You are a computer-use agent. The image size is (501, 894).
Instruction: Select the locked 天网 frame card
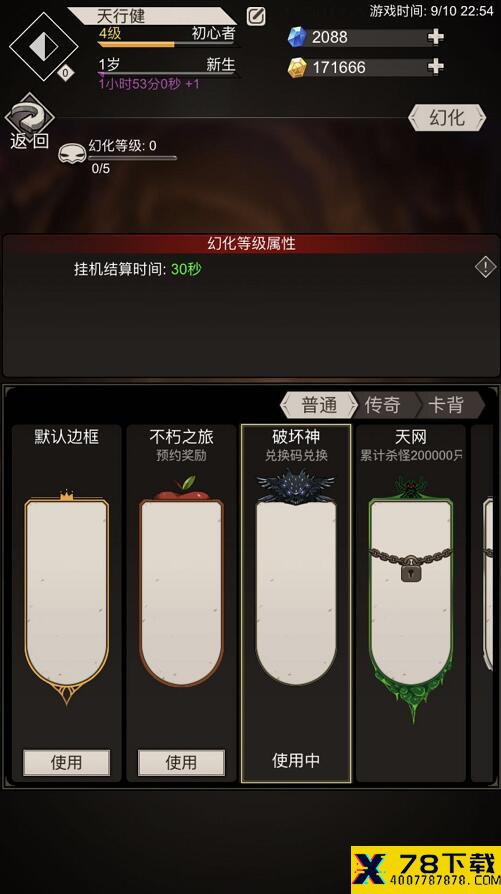point(410,603)
